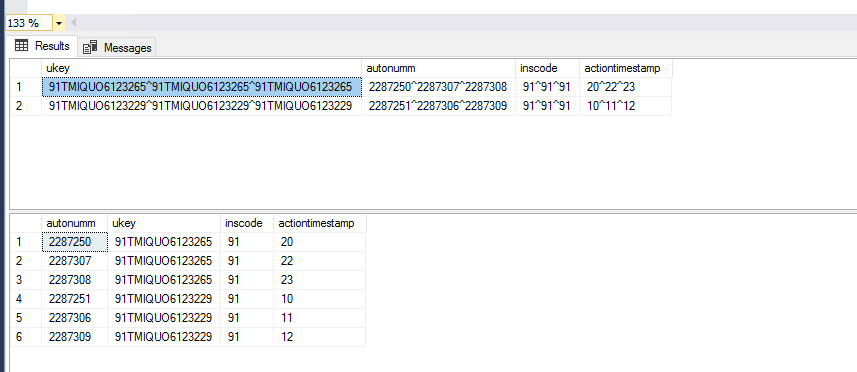Select cell 2287250 in bottom grid
The width and height of the screenshot is (857, 372).
pyautogui.click(x=74, y=242)
